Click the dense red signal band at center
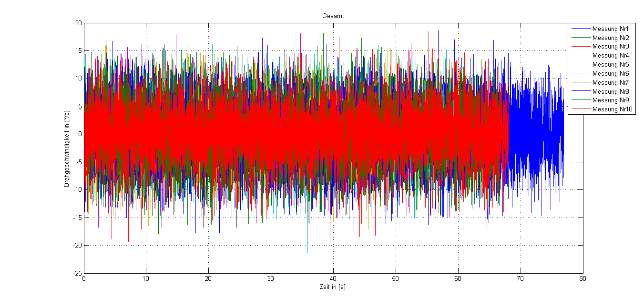644x307 pixels. point(296,134)
